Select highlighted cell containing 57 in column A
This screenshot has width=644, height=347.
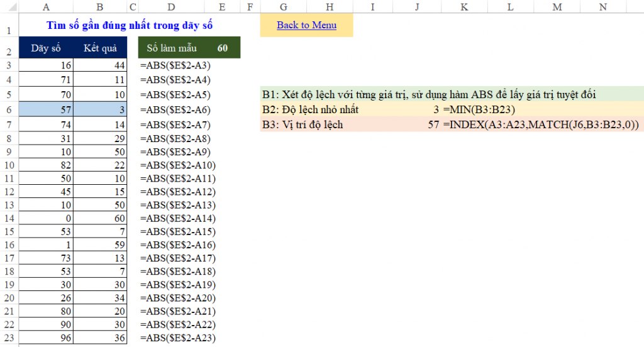(46, 109)
